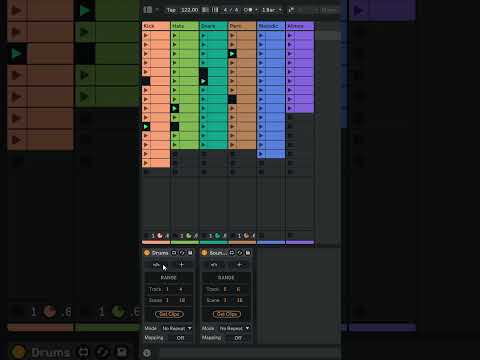Screen dimensions: 480x360
Task: Click the Perc track pan knob
Action: click(246, 236)
